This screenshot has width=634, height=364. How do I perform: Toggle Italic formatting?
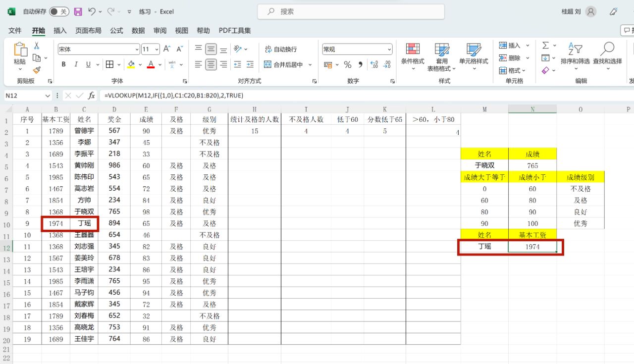[76, 64]
